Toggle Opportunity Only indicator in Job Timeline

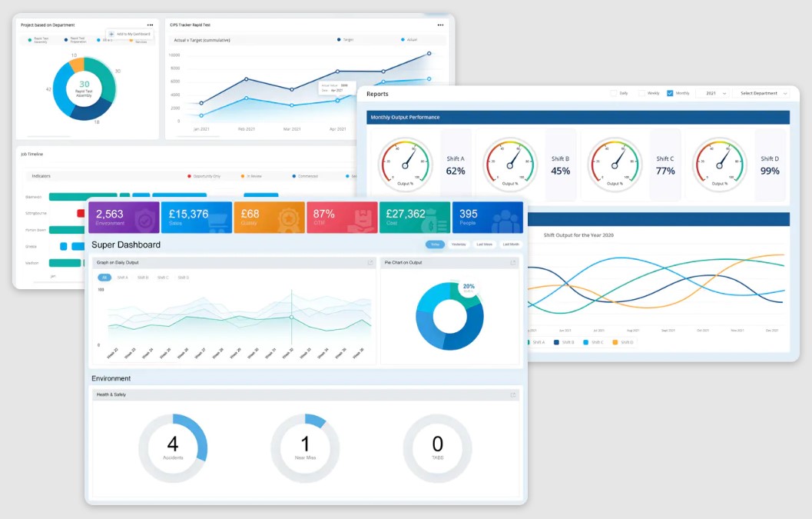tap(204, 176)
